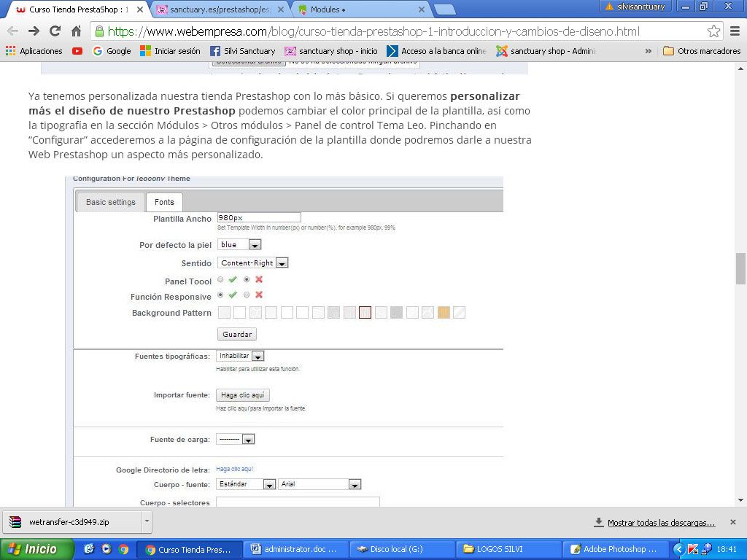Go back with the browser back arrow
Viewport: 747px width, 560px height.
(x=13, y=31)
